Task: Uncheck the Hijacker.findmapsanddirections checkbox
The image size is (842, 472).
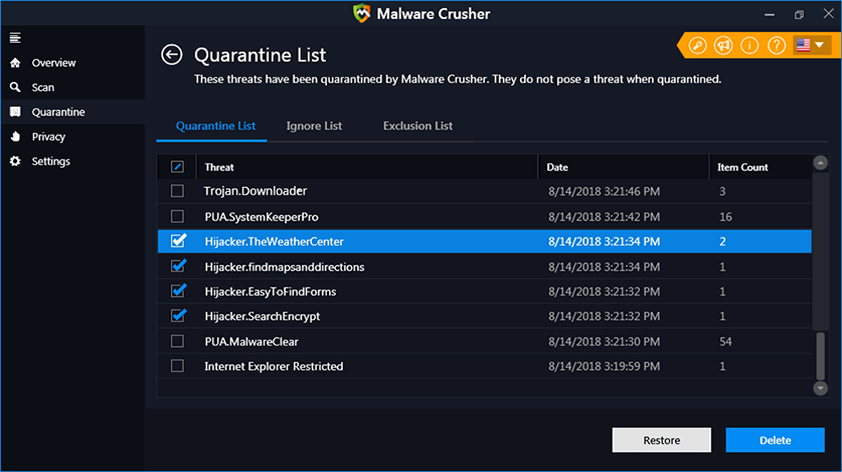Action: click(178, 266)
